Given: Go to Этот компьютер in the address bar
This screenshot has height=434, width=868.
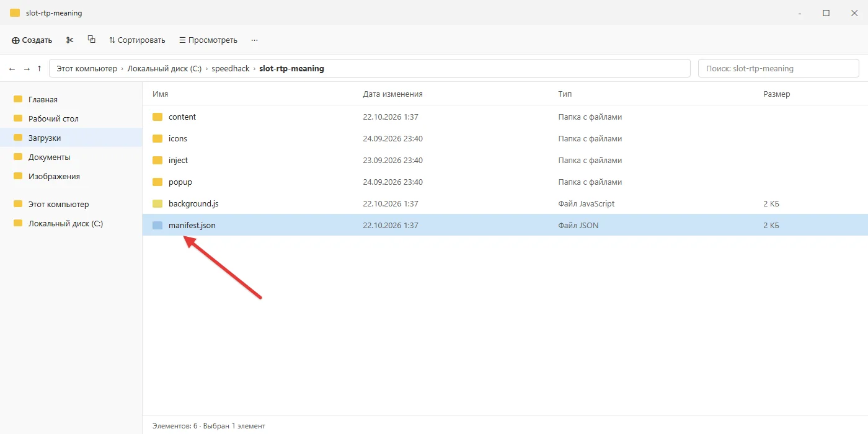Looking at the screenshot, I should (x=87, y=68).
